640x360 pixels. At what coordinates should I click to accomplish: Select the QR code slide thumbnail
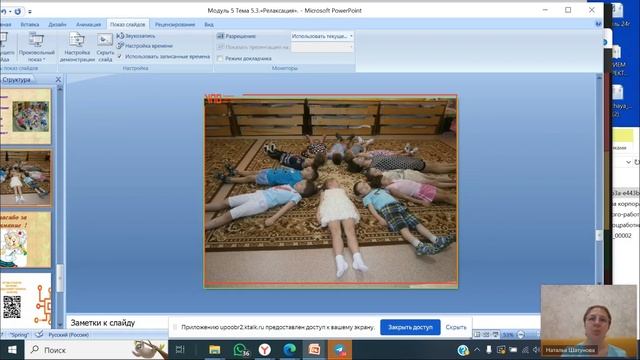pyautogui.click(x=26, y=299)
